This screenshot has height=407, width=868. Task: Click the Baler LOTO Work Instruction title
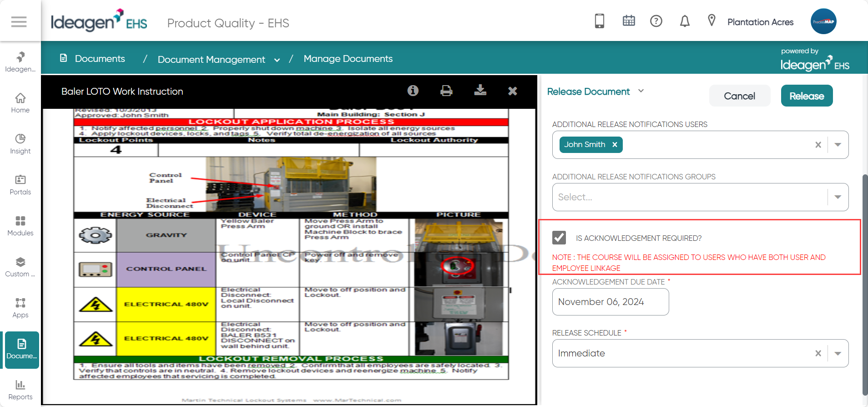(122, 92)
